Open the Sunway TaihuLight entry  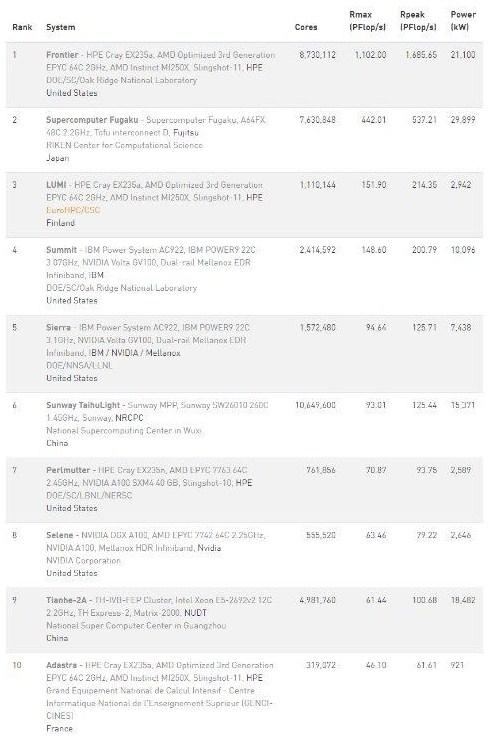click(x=83, y=405)
